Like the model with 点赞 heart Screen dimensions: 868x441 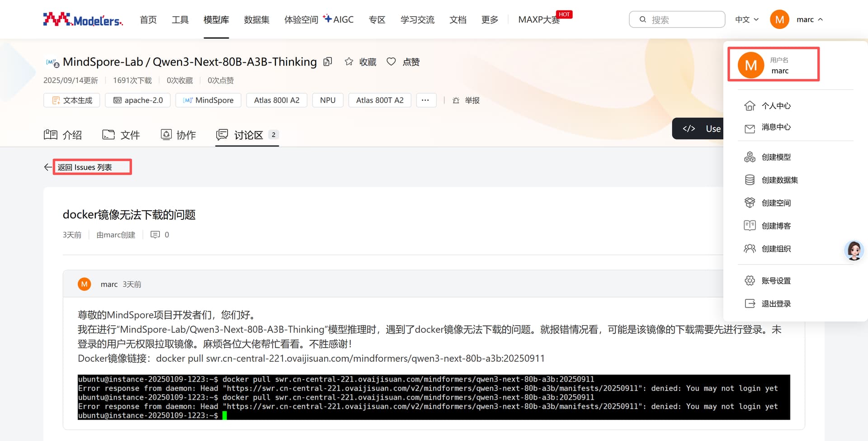(x=392, y=62)
